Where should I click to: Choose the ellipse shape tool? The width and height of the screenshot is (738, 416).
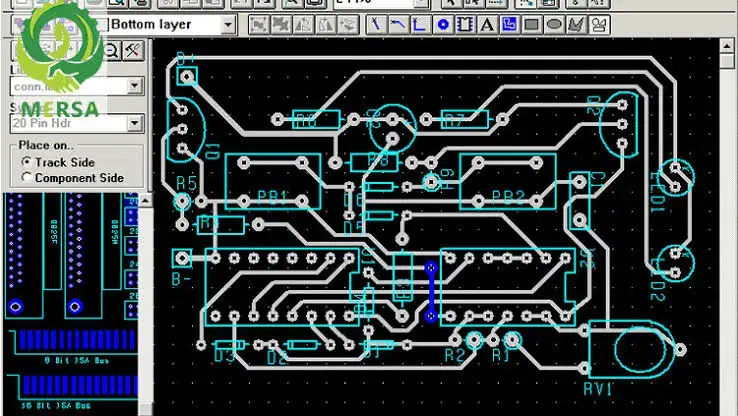tap(554, 23)
